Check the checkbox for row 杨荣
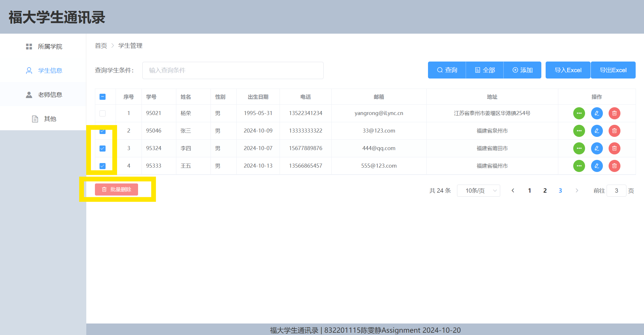Viewport: 644px width, 335px height. tap(102, 113)
